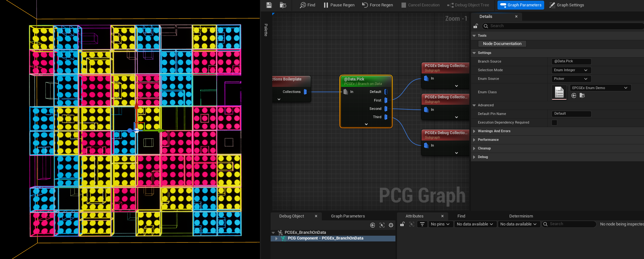Screen dimensions: 644x259
Task: Open the Debug Object panel gear settings icon
Action: (391, 225)
